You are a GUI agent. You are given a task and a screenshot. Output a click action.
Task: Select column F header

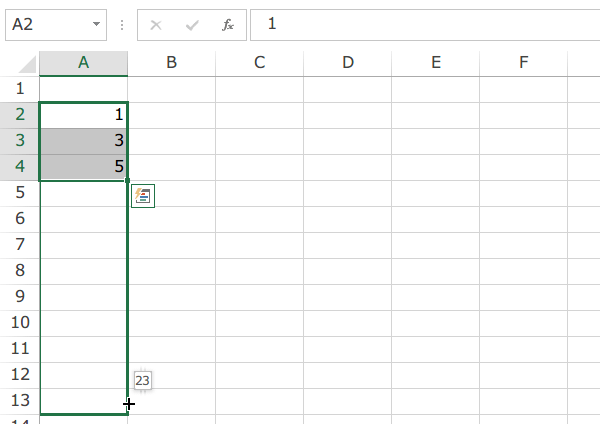pos(523,63)
